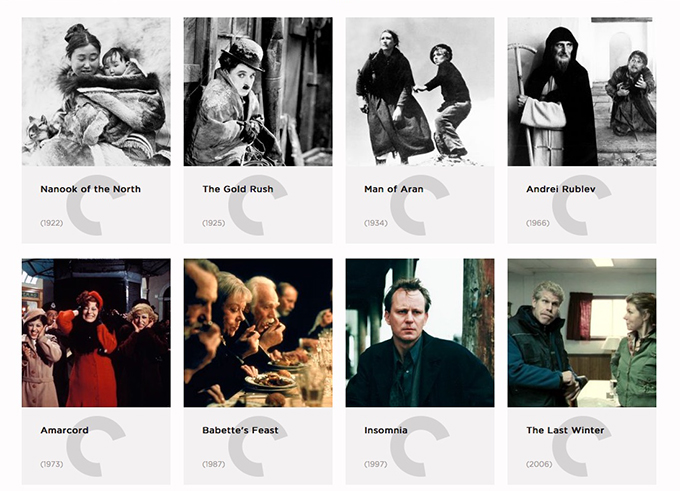The width and height of the screenshot is (680, 491).
Task: Click the Amarcord color film still
Action: 96,333
